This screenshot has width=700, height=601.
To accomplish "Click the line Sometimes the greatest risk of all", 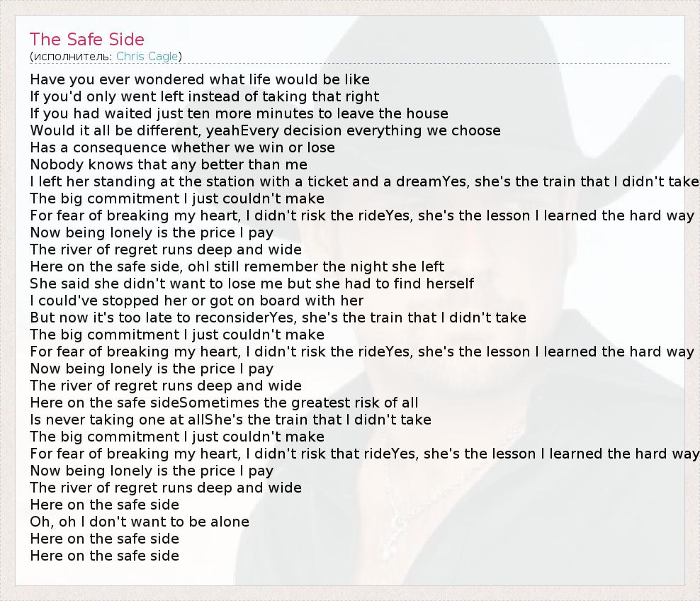I will point(224,403).
